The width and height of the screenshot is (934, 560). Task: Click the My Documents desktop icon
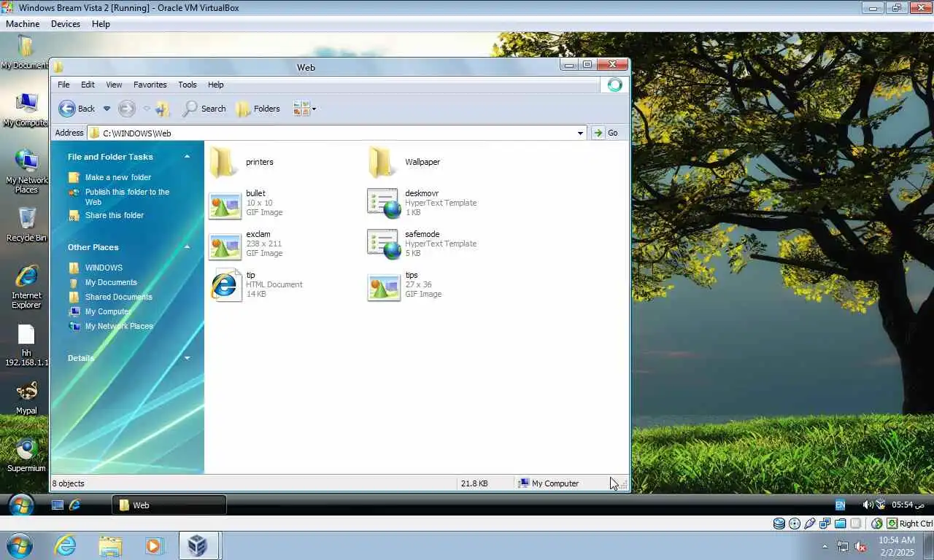click(26, 52)
